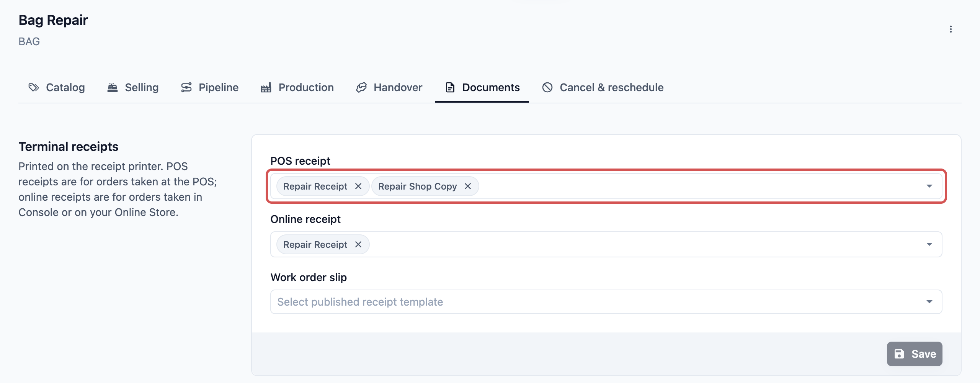Remove Repair Shop Copy chip
The width and height of the screenshot is (980, 383).
(468, 186)
